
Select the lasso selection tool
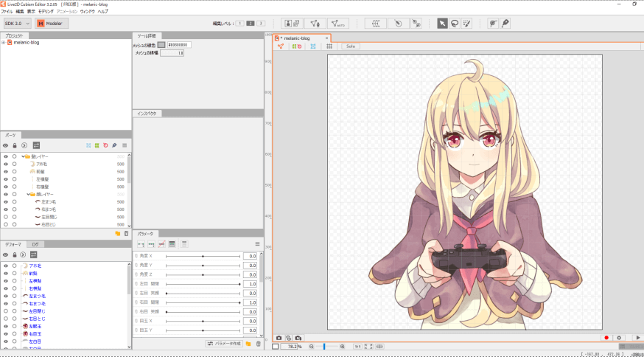tap(454, 24)
